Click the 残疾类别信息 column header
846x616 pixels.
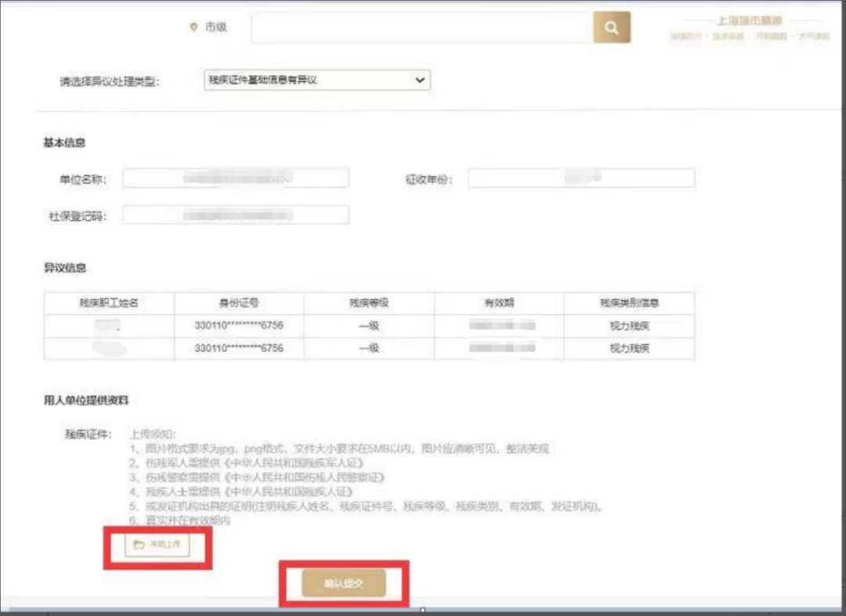pyautogui.click(x=629, y=304)
